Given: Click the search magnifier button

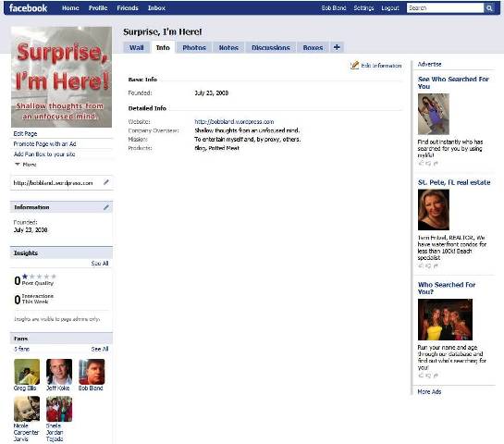Looking at the screenshot, I should [489, 8].
